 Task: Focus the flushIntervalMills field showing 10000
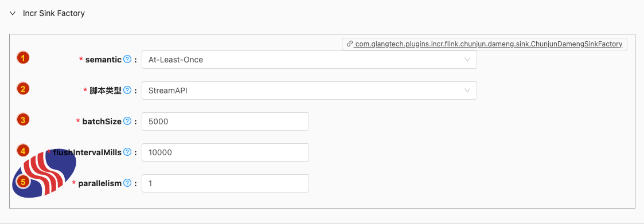(x=225, y=152)
